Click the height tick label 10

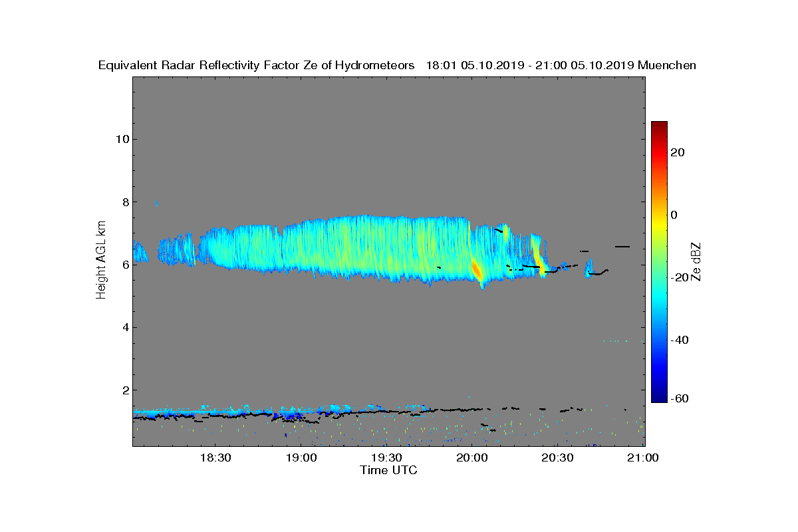click(122, 139)
